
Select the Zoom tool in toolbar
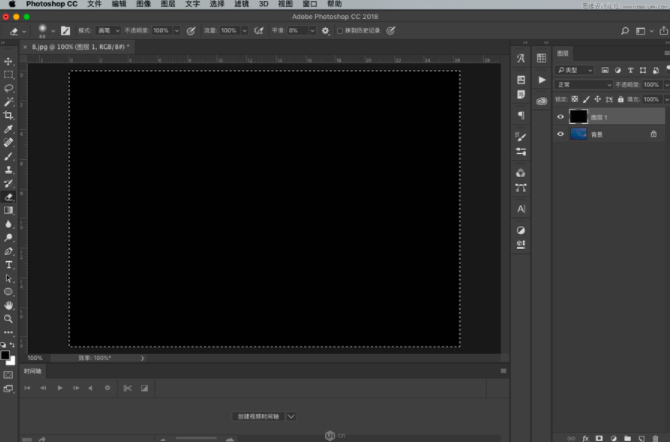(x=9, y=318)
